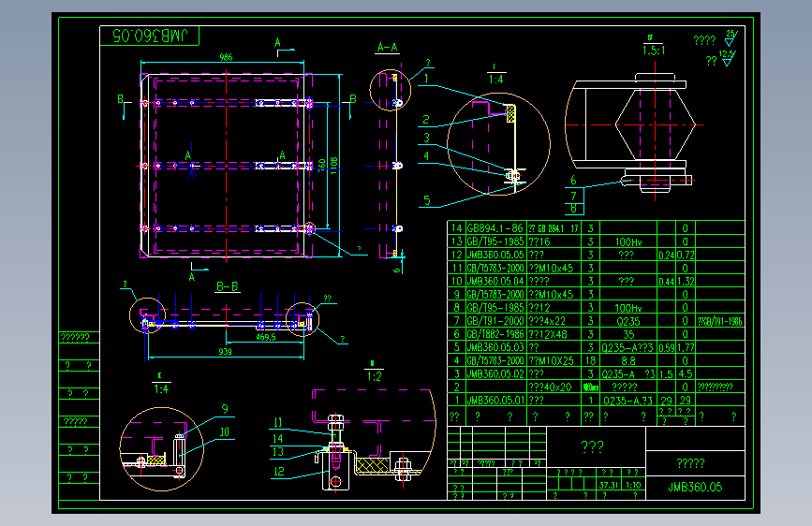
Task: Select quantity 18 in row 4
Action: [x=590, y=361]
